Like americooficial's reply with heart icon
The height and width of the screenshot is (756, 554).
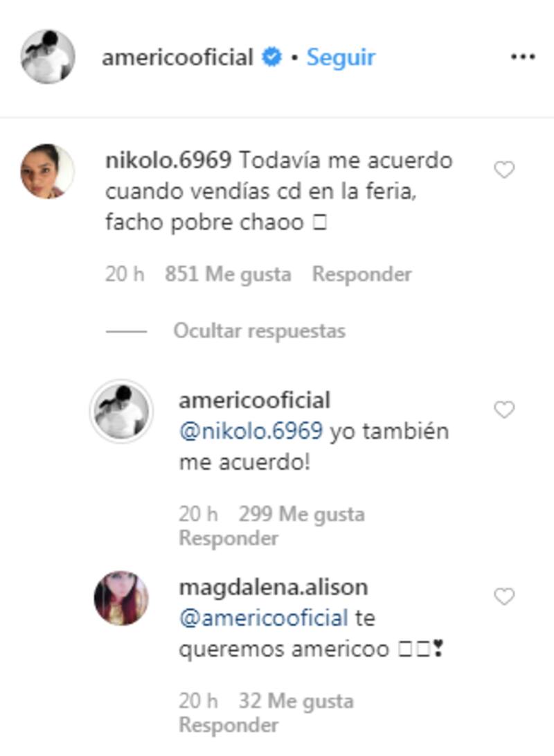504,410
